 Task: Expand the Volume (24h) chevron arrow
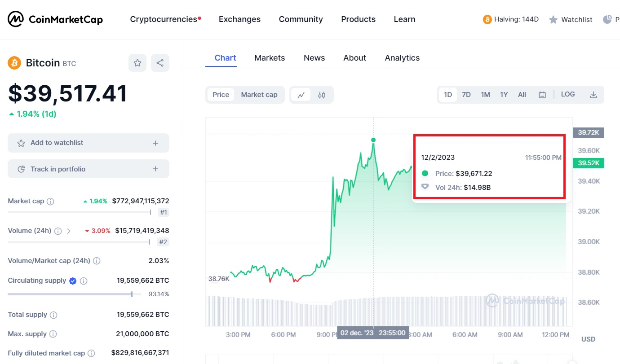click(69, 231)
